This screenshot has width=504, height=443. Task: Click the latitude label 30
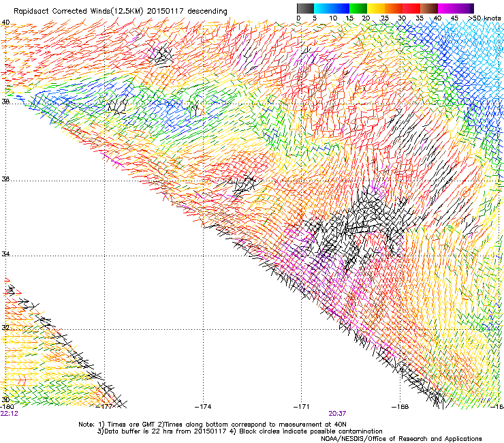coord(5,400)
